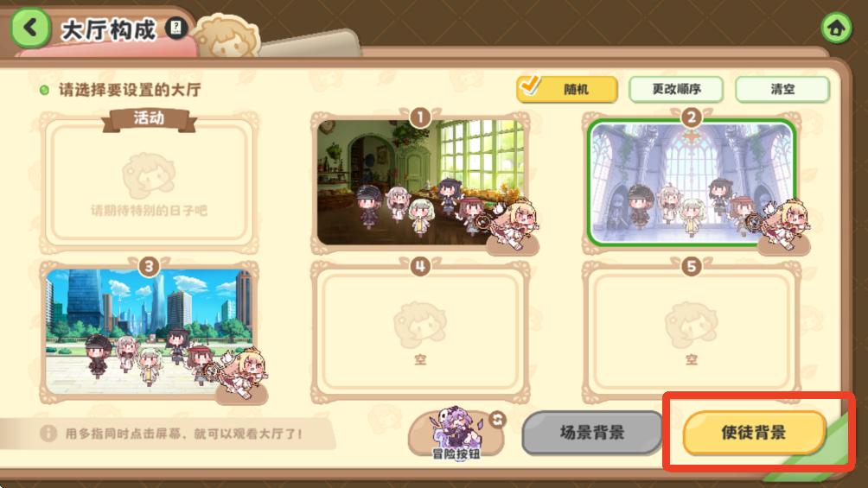Viewport: 868px width, 488px height.
Task: Select lobby 1 greenhouse room thumbnail
Action: (419, 182)
